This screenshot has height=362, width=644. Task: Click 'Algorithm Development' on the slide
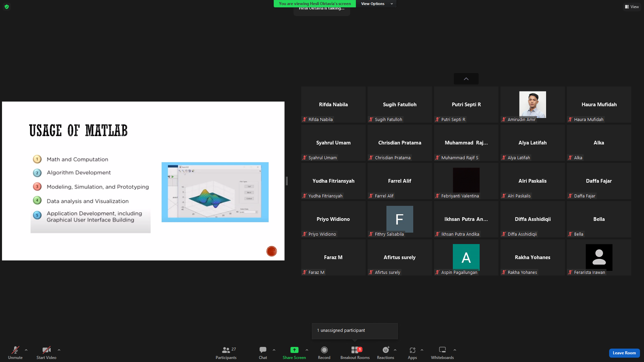[x=79, y=172]
